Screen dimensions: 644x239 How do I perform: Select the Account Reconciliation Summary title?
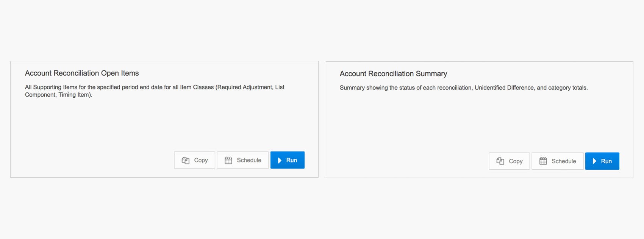[x=393, y=74]
